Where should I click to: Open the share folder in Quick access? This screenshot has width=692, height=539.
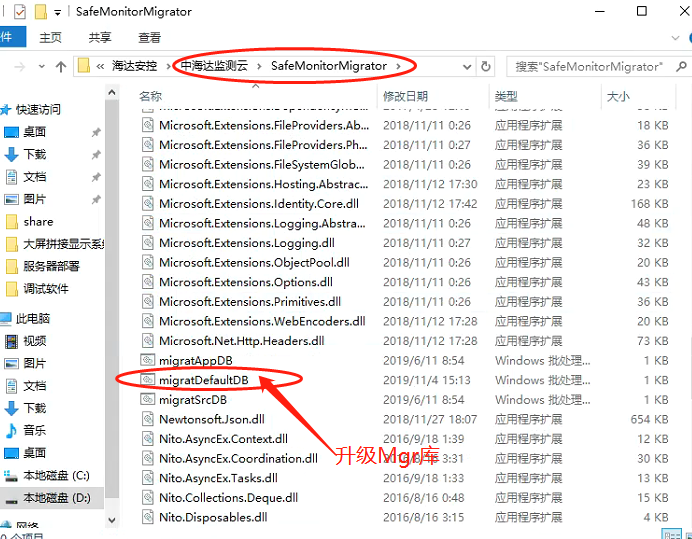[39, 221]
